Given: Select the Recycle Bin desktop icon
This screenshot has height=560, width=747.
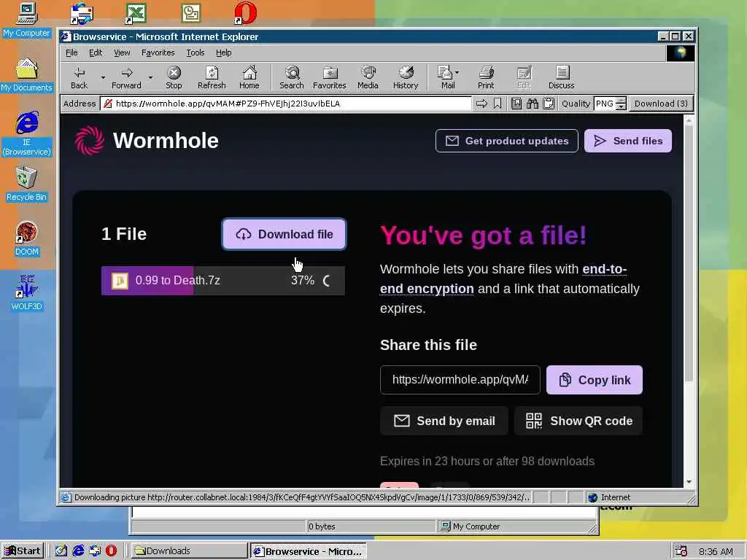Looking at the screenshot, I should [x=27, y=184].
